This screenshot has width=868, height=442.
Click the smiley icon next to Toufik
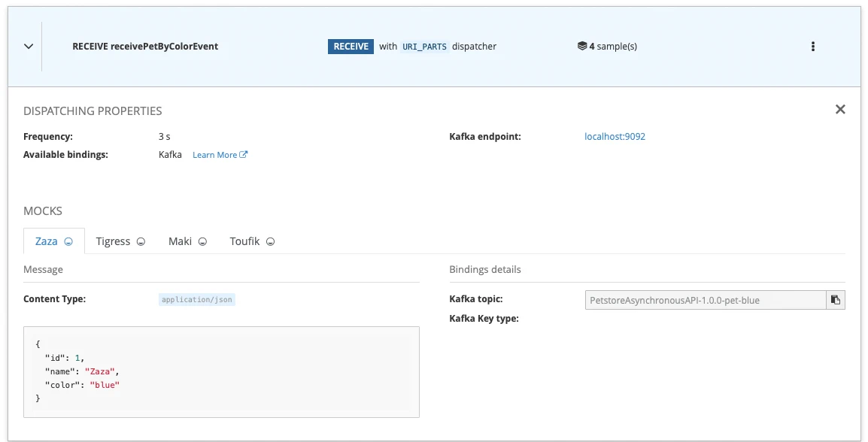point(270,242)
